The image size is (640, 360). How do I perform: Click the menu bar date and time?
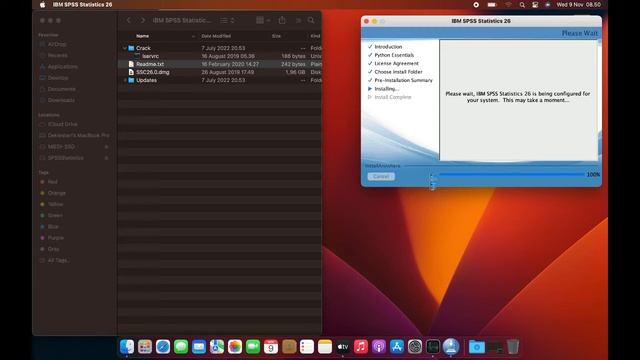(578, 5)
